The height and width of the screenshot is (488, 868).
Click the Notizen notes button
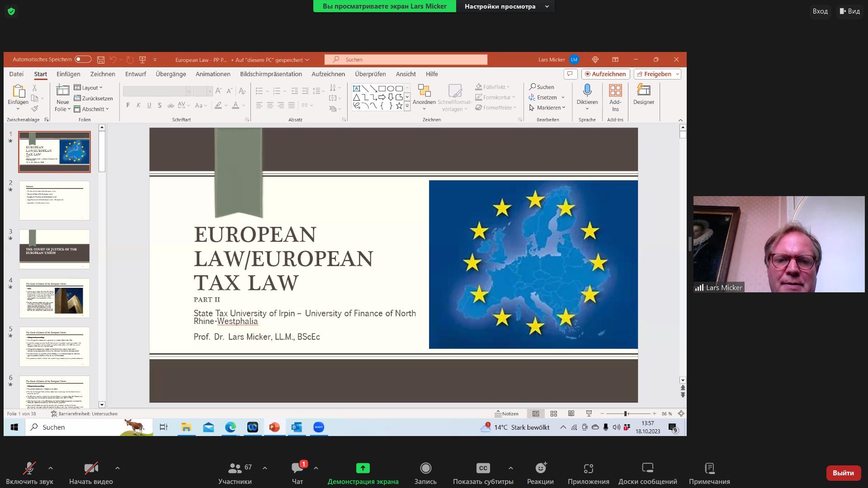pos(507,413)
